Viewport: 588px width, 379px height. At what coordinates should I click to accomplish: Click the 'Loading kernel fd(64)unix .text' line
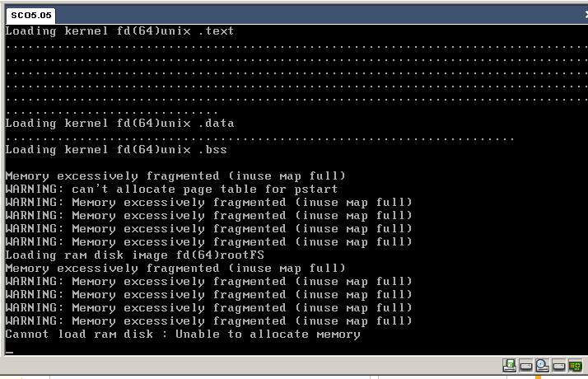(x=120, y=31)
